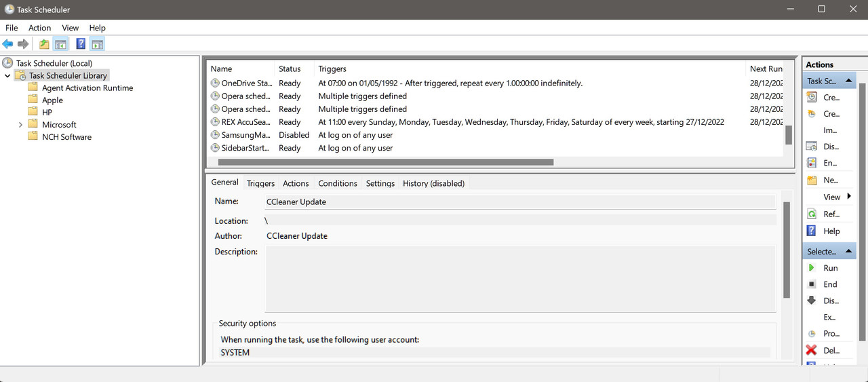Click the NCH Software folder icon

pos(33,136)
